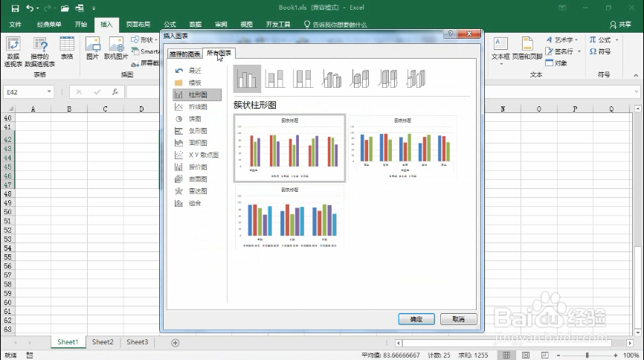The height and width of the screenshot is (360, 644).
Task: Open Header and Footer (页眉和页脚)
Action: pyautogui.click(x=527, y=48)
